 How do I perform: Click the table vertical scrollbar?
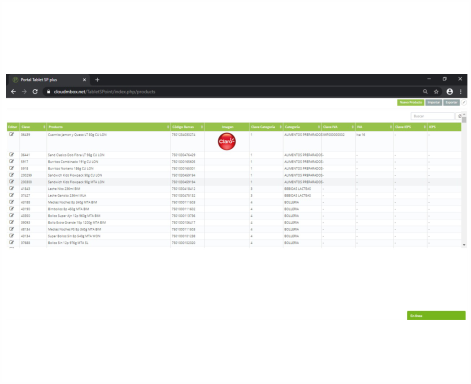(x=464, y=119)
